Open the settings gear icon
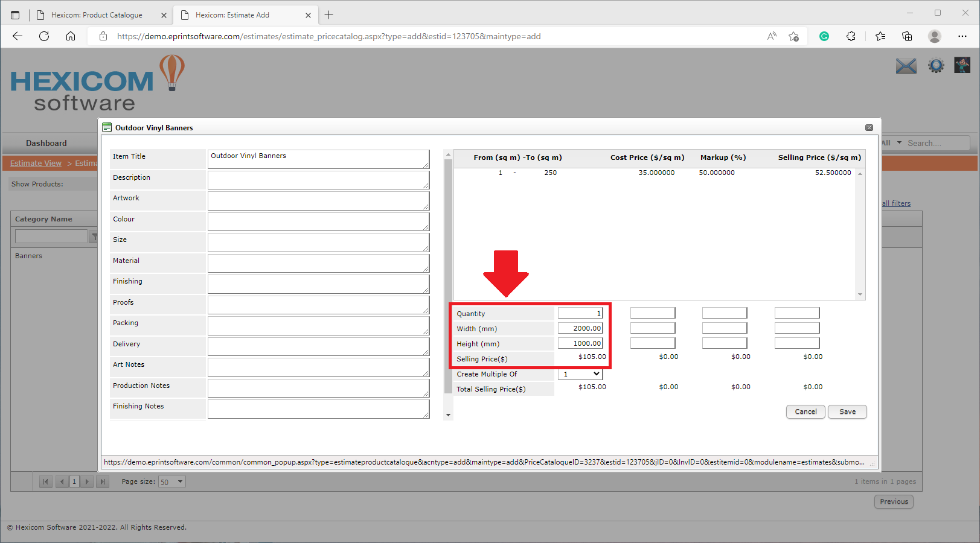The height and width of the screenshot is (543, 980). pyautogui.click(x=936, y=65)
